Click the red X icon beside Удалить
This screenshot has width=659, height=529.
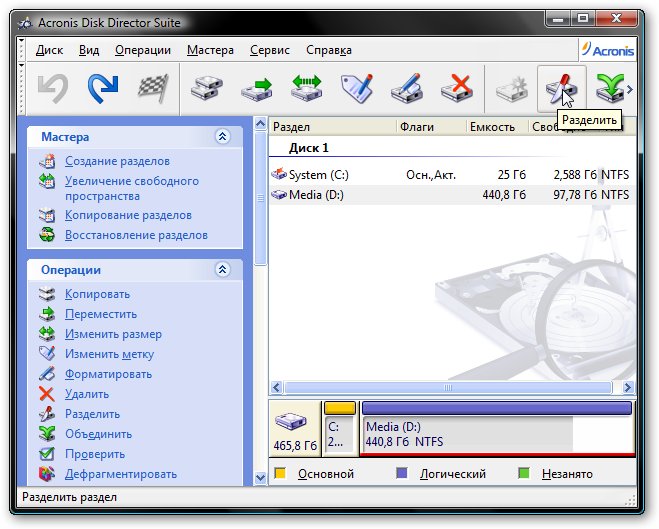click(x=47, y=394)
